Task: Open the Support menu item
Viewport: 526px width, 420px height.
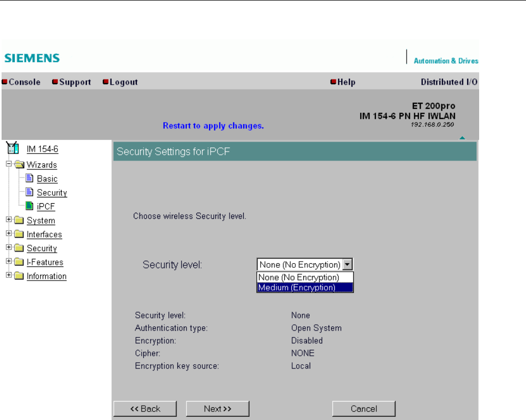Action: click(x=75, y=82)
